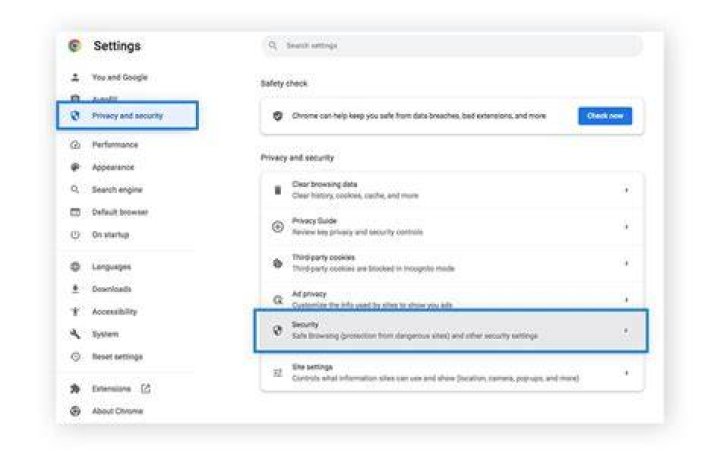The height and width of the screenshot is (453, 720).
Task: Click the Downloads arrow icon
Action: 75,289
